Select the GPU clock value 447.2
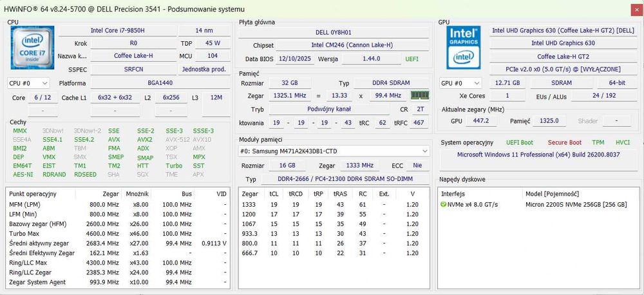This screenshot has height=295, width=644. (x=481, y=121)
